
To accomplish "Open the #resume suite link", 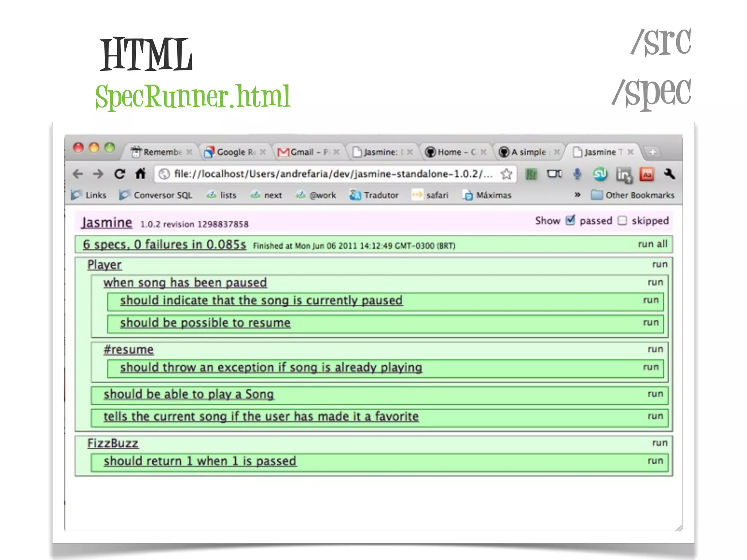I will (129, 350).
